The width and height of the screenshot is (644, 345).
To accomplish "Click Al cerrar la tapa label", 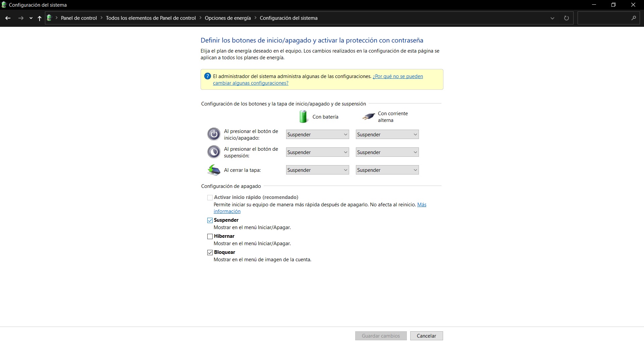I will 243,170.
